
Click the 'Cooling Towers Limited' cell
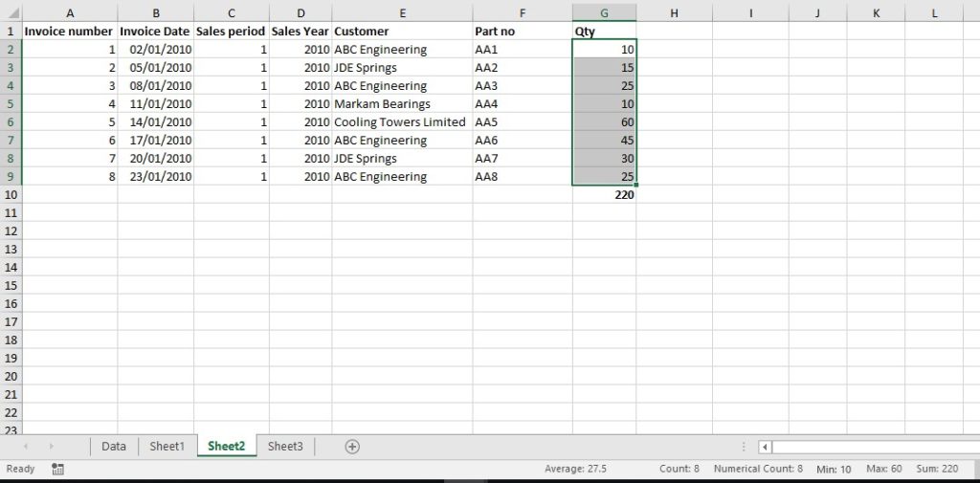(403, 121)
